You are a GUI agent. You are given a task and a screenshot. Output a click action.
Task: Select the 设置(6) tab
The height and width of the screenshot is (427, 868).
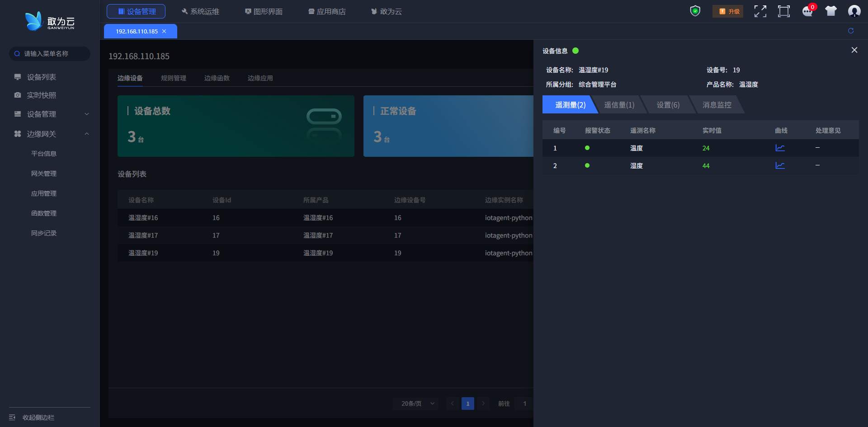[668, 105]
